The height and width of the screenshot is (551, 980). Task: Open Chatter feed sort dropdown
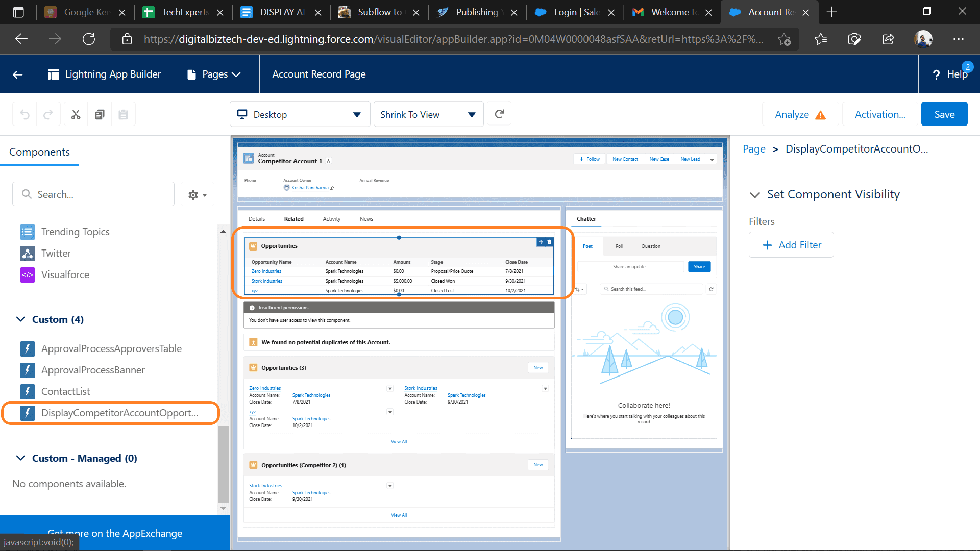579,289
